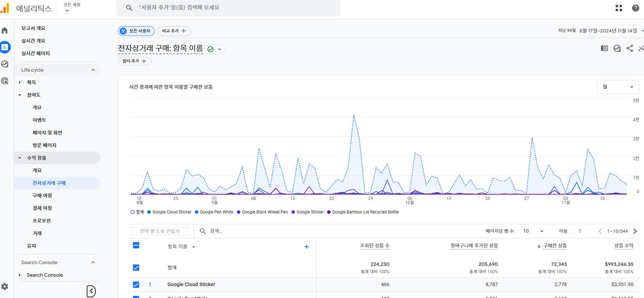Open the report status dropdown arrow
Image resolution: width=644 pixels, height=298 pixels.
219,49
